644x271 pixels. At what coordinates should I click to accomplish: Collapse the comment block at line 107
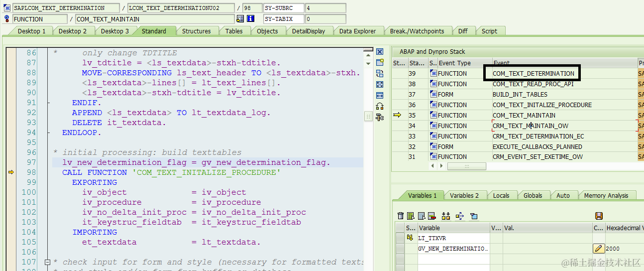tap(47, 262)
